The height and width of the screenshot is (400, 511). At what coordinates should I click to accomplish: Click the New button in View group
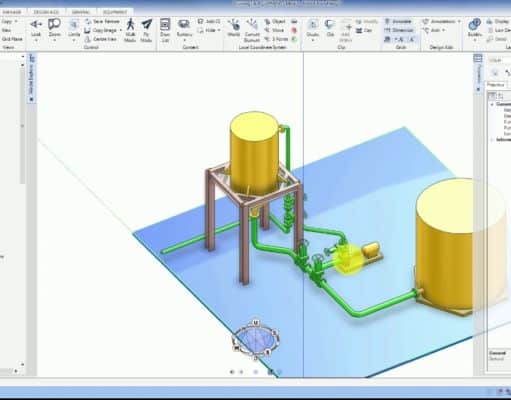click(6, 30)
